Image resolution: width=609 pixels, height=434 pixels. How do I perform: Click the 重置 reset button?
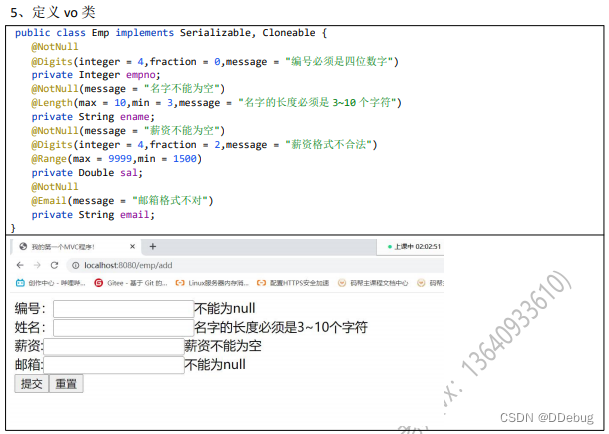pyautogui.click(x=66, y=384)
